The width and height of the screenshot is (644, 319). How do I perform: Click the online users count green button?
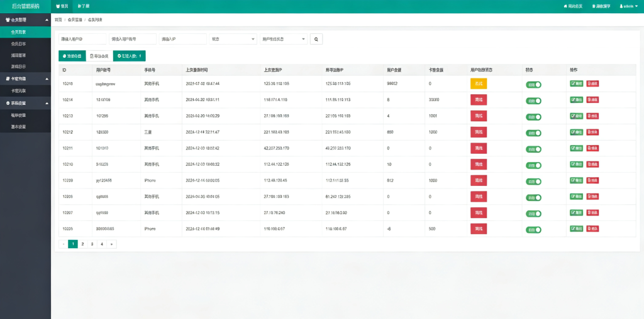click(129, 56)
